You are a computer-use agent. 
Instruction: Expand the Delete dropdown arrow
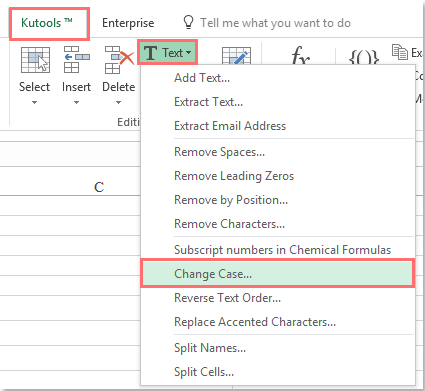[118, 103]
